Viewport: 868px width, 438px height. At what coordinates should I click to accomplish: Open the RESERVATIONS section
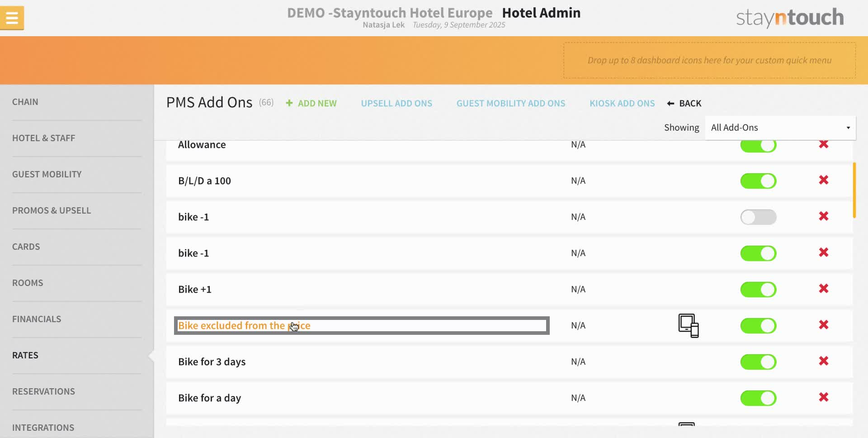click(x=44, y=391)
